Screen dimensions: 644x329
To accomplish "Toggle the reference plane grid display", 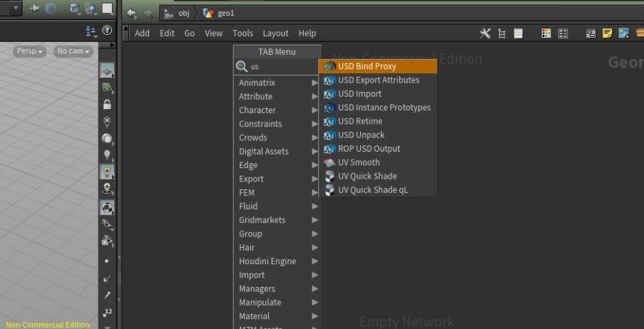I will (x=107, y=71).
